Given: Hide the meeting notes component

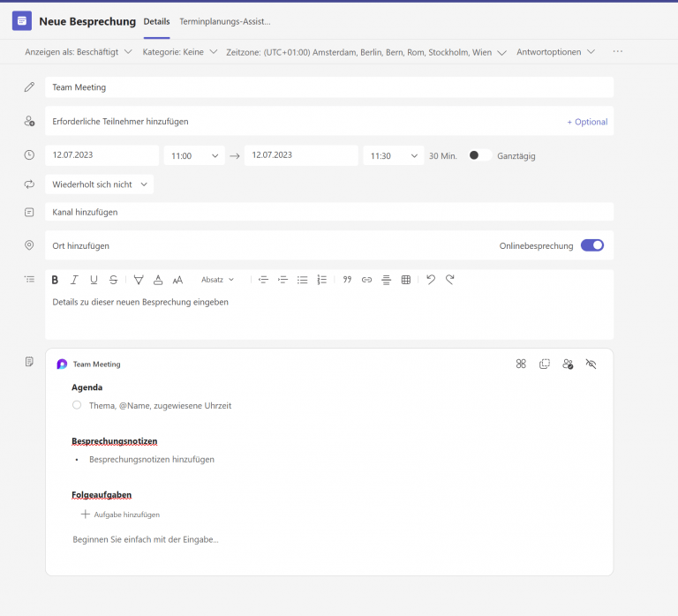Looking at the screenshot, I should tap(591, 364).
